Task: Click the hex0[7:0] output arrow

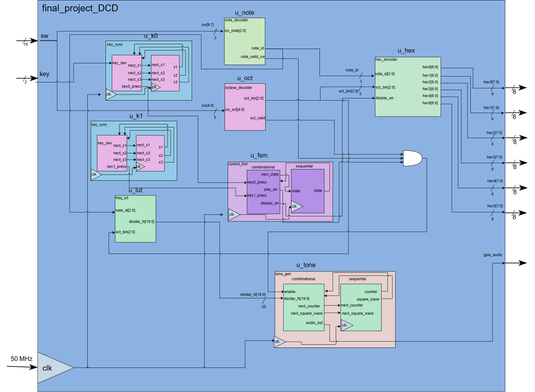Action: [x=516, y=88]
